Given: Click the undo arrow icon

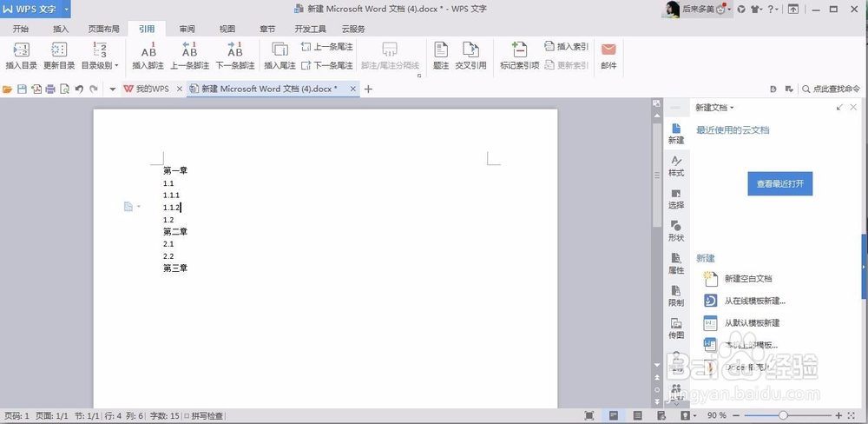Looking at the screenshot, I should tap(79, 89).
